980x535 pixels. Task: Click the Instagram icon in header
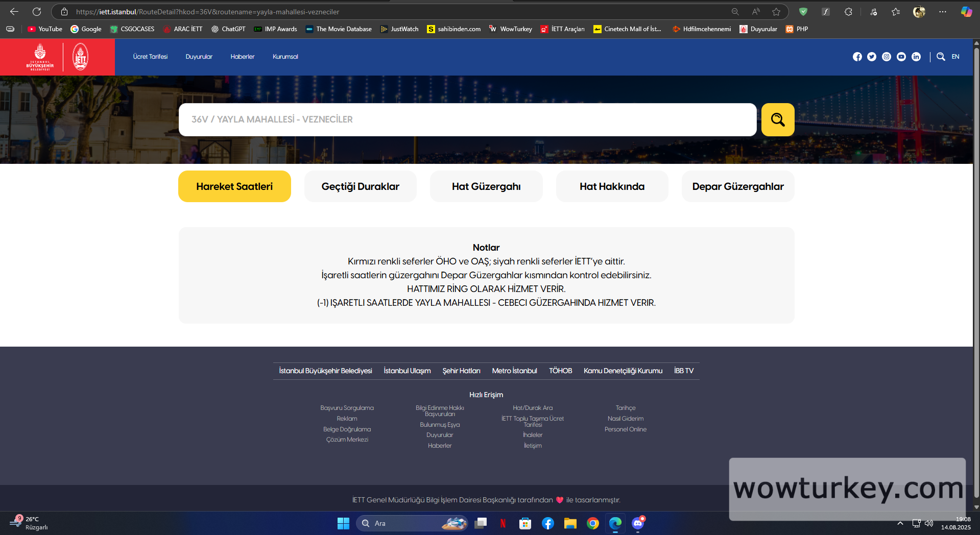click(x=887, y=57)
